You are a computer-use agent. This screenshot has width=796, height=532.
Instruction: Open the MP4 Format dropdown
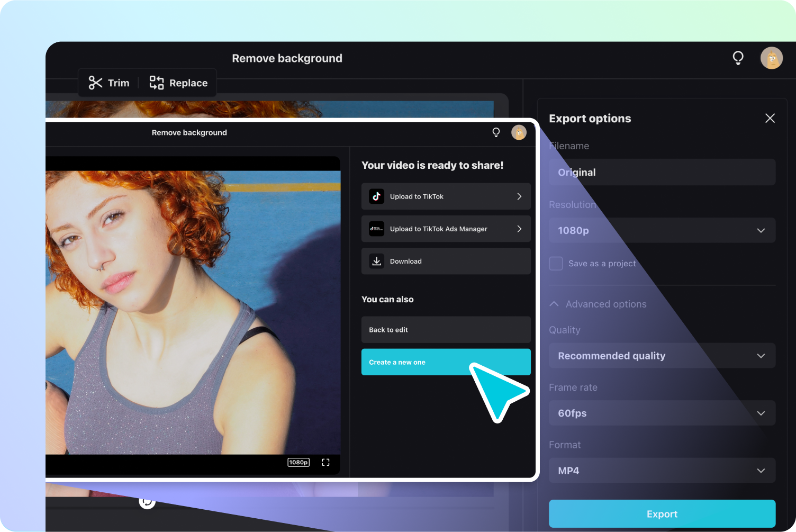pos(662,471)
